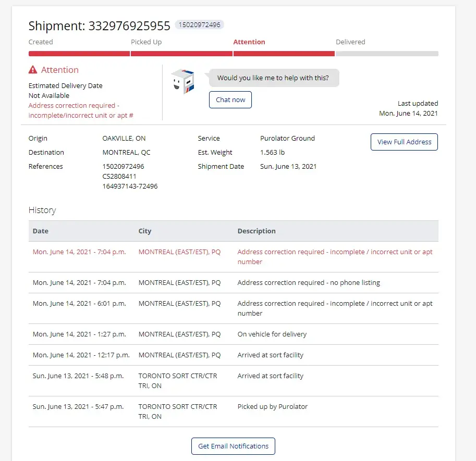This screenshot has width=476, height=461.
Task: Click the Shipment: 332976925955 heading
Action: coord(99,26)
